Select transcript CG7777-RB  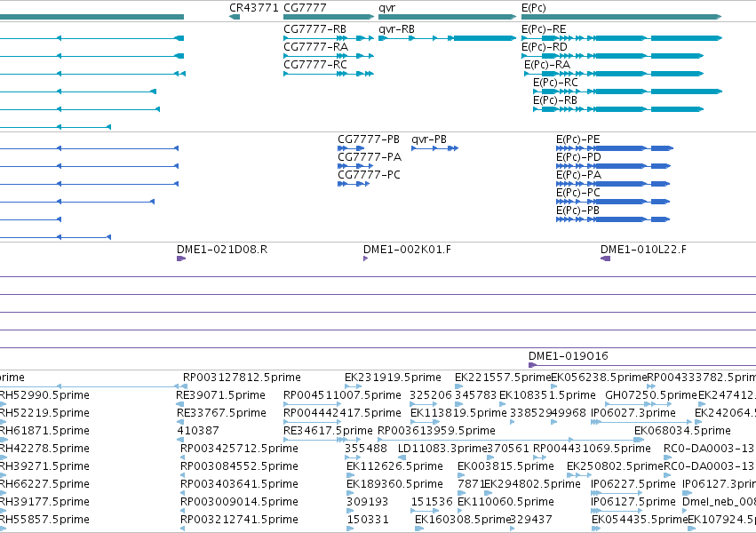[314, 29]
